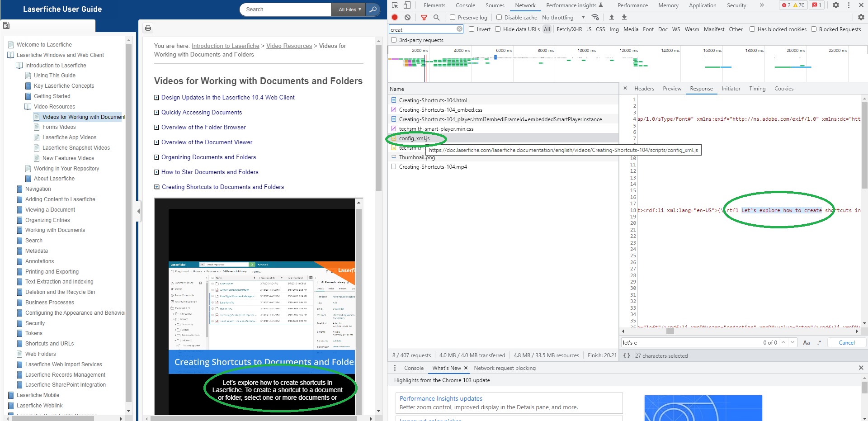Viewport: 868px width, 421px height.
Task: Open Forms Videos in the tree
Action: coord(59,127)
